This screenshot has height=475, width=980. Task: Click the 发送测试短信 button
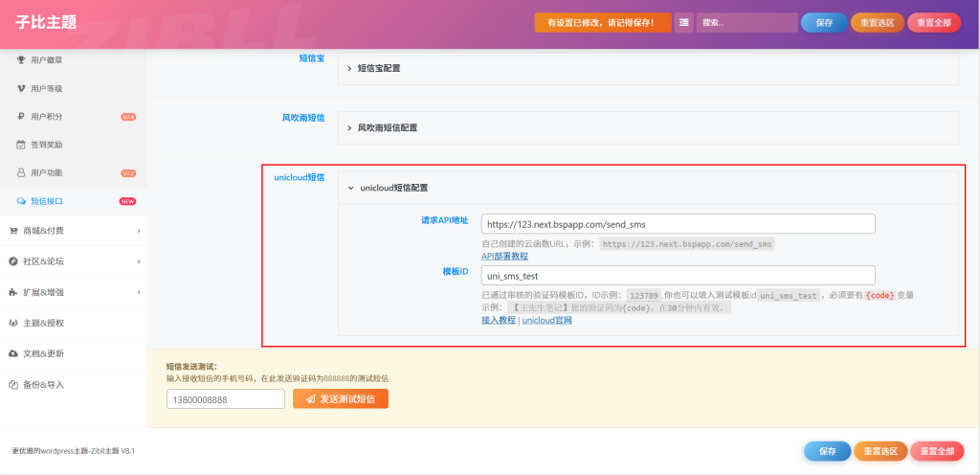click(341, 398)
